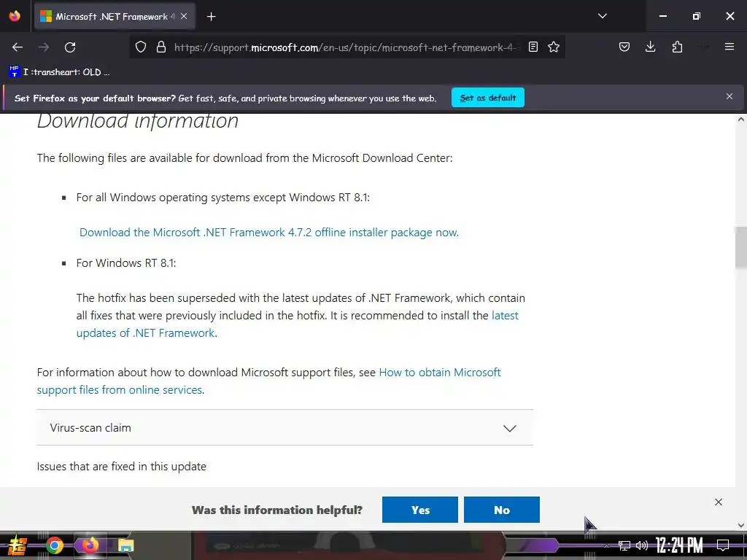Open 'How to obtain Microsoft support files' link

(268, 381)
